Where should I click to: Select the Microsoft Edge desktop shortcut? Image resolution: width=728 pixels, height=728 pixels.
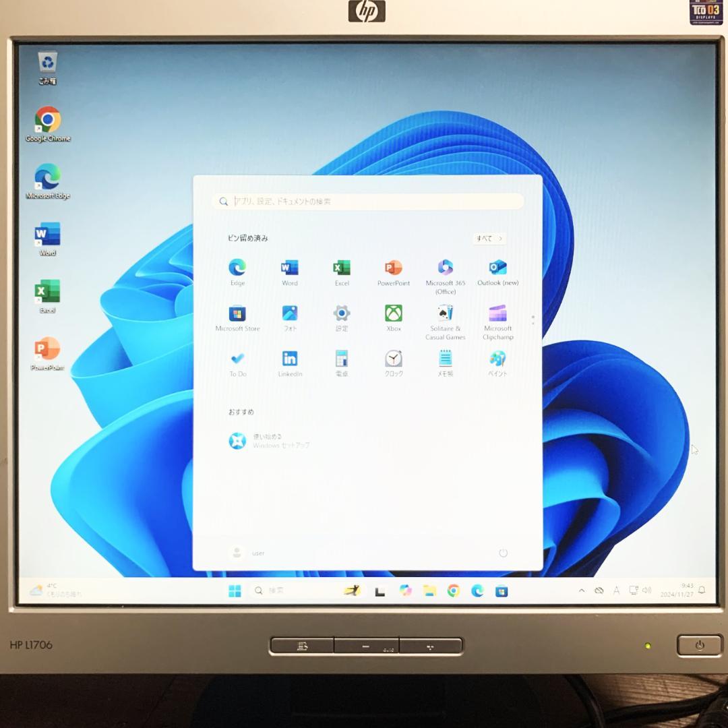coord(48,181)
